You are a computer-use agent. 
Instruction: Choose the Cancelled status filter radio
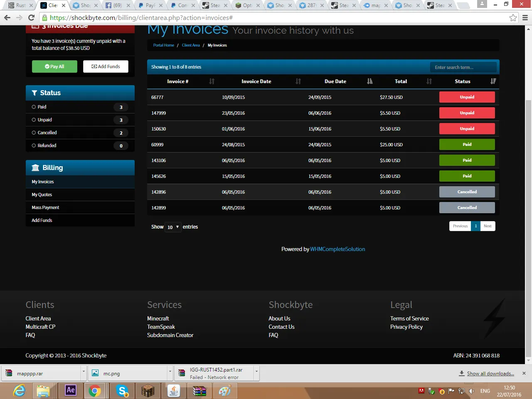[x=34, y=133]
